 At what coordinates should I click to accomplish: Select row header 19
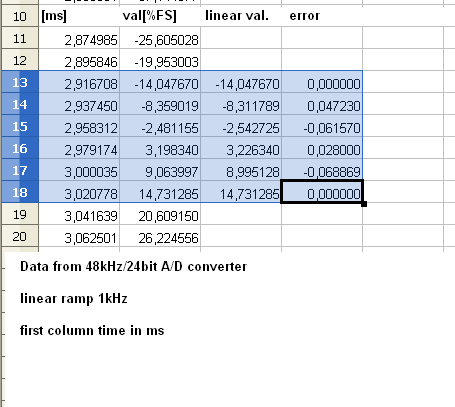pos(20,214)
